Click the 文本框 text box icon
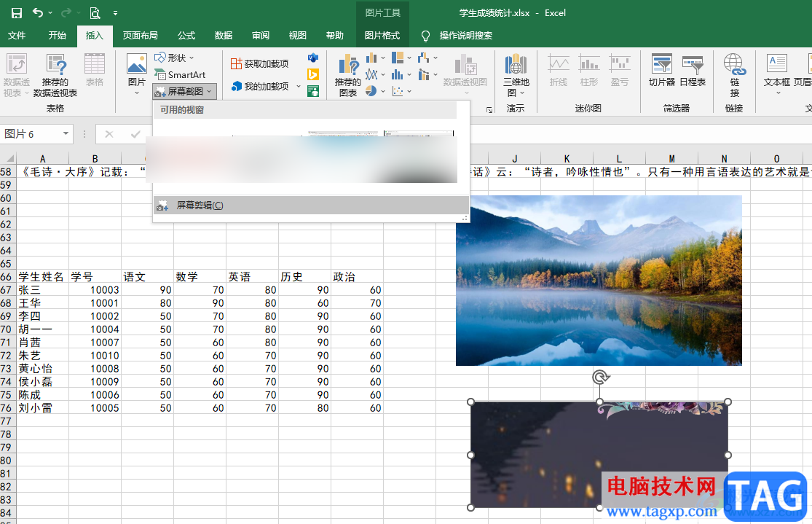 (777, 75)
